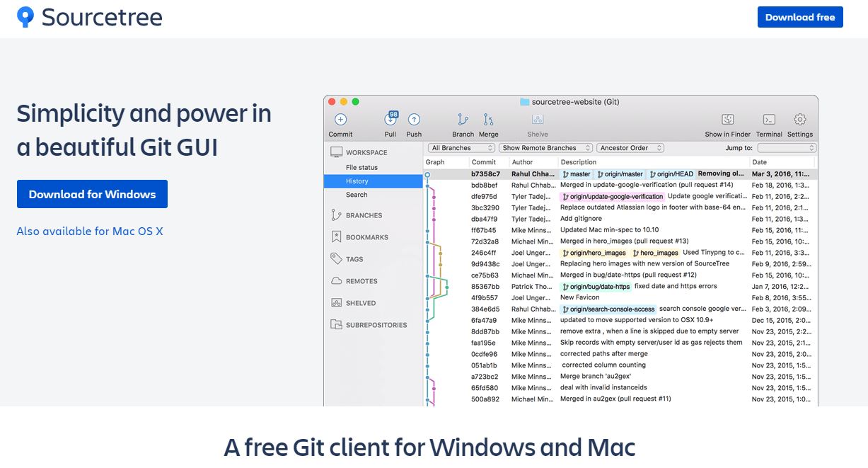
Task: Open the Jump to combo box
Action: [x=787, y=148]
